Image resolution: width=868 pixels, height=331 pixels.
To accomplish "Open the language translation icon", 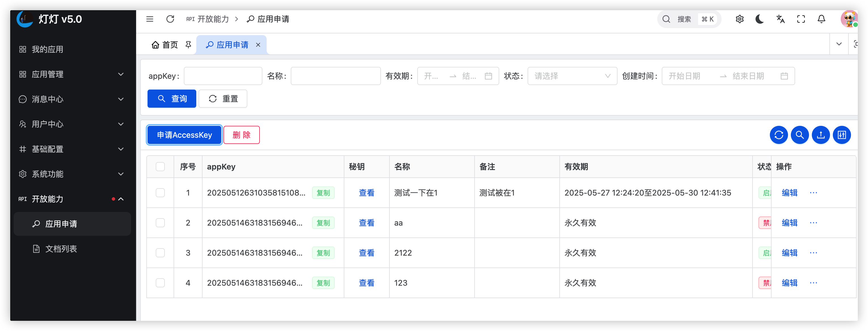I will [x=780, y=19].
